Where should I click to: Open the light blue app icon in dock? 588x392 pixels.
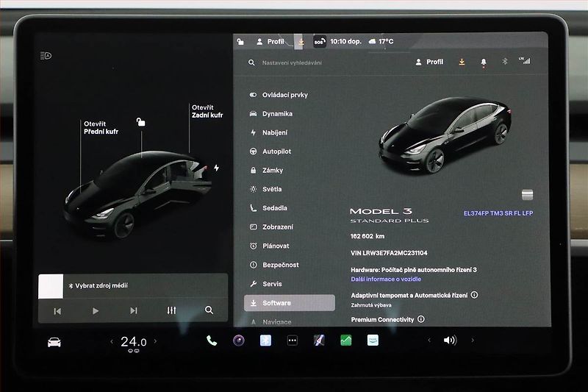coord(373,341)
